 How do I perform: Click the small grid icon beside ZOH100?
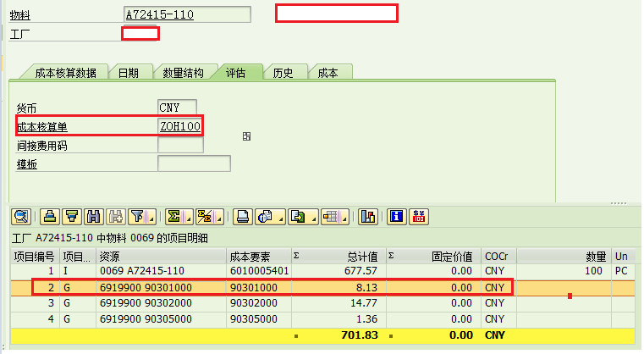(x=246, y=136)
